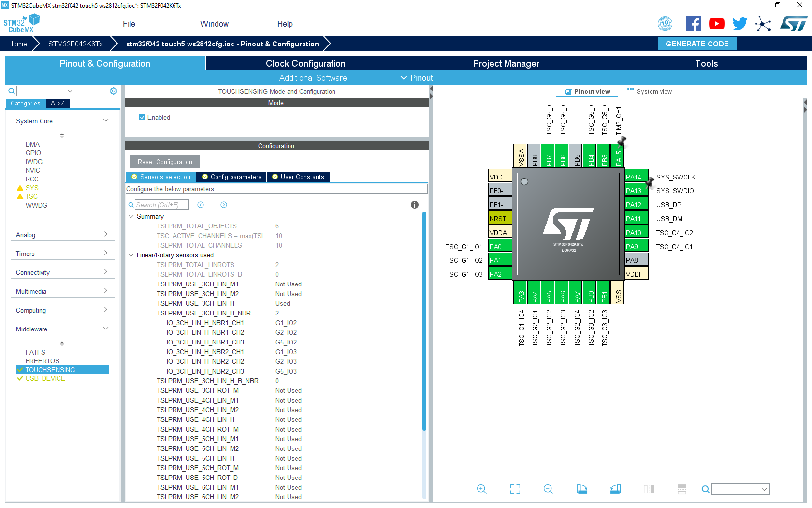Expand the Analog category
Image resolution: width=812 pixels, height=508 pixels.
pyautogui.click(x=106, y=234)
